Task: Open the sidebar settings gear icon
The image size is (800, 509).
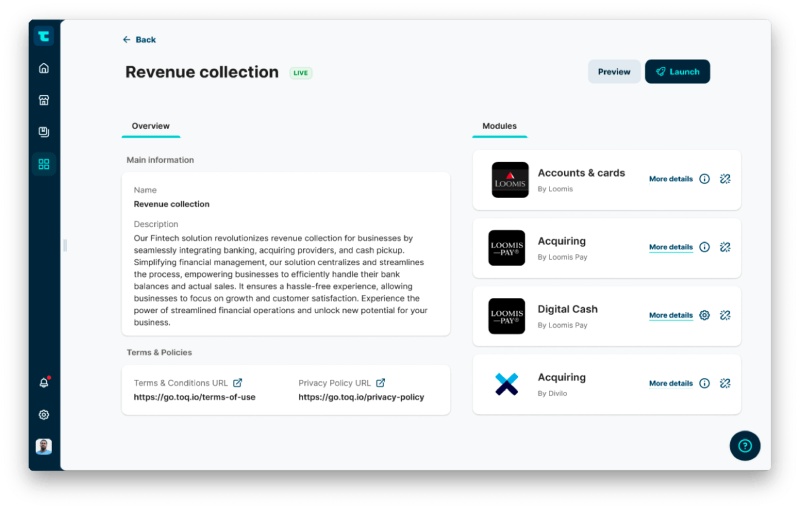Action: pyautogui.click(x=43, y=415)
